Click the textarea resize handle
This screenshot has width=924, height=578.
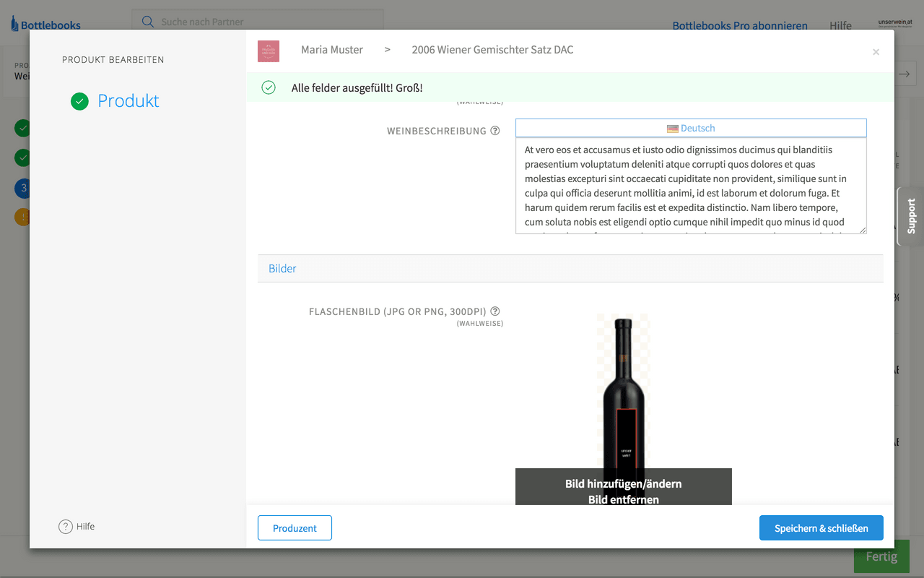click(x=862, y=229)
